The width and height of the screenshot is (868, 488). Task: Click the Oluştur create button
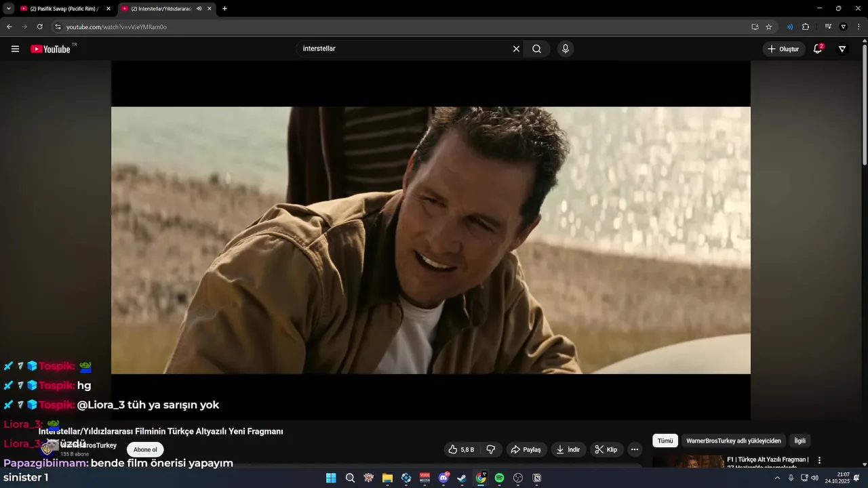click(783, 49)
